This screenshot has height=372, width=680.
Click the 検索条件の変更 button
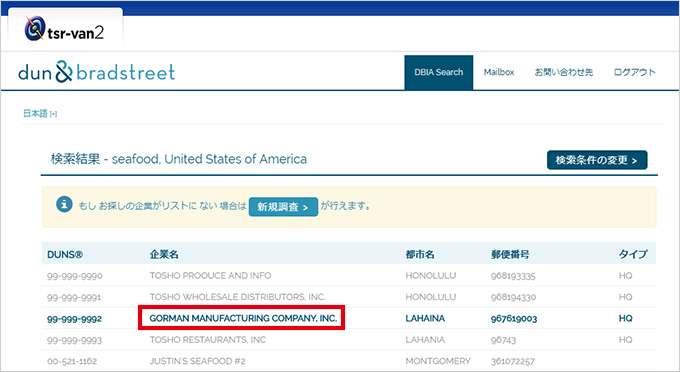(x=597, y=160)
